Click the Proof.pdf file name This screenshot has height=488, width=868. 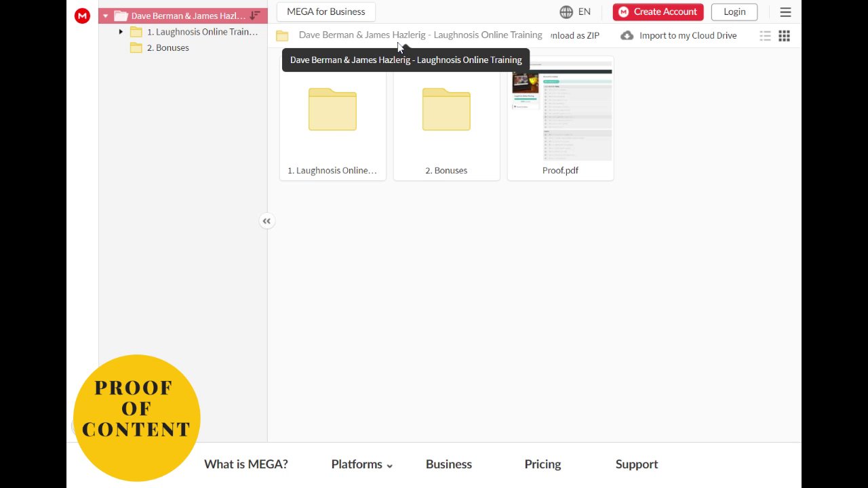[x=560, y=170]
